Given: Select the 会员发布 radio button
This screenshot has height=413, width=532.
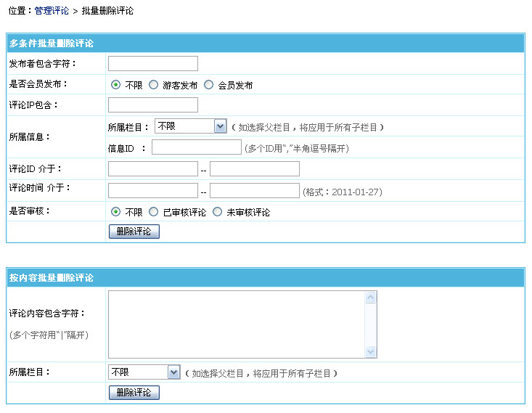Looking at the screenshot, I should (x=209, y=85).
